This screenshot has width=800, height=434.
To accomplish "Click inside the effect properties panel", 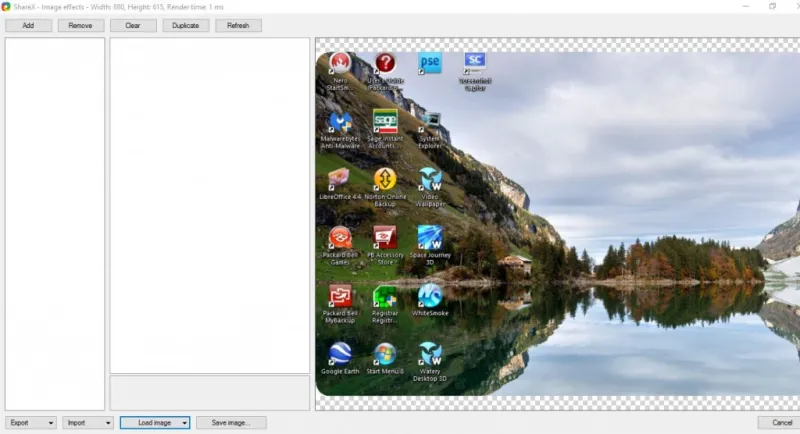I will (x=210, y=206).
